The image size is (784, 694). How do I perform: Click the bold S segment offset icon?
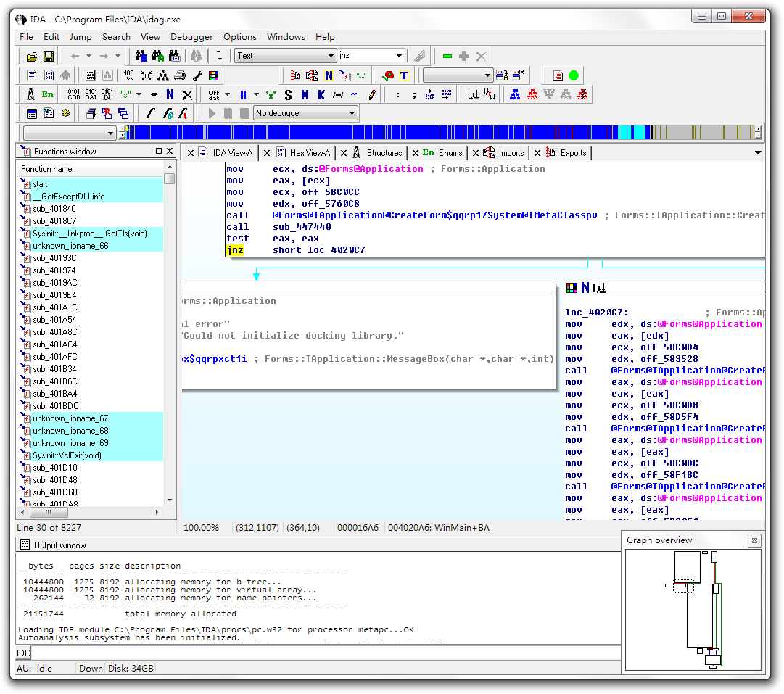click(288, 94)
